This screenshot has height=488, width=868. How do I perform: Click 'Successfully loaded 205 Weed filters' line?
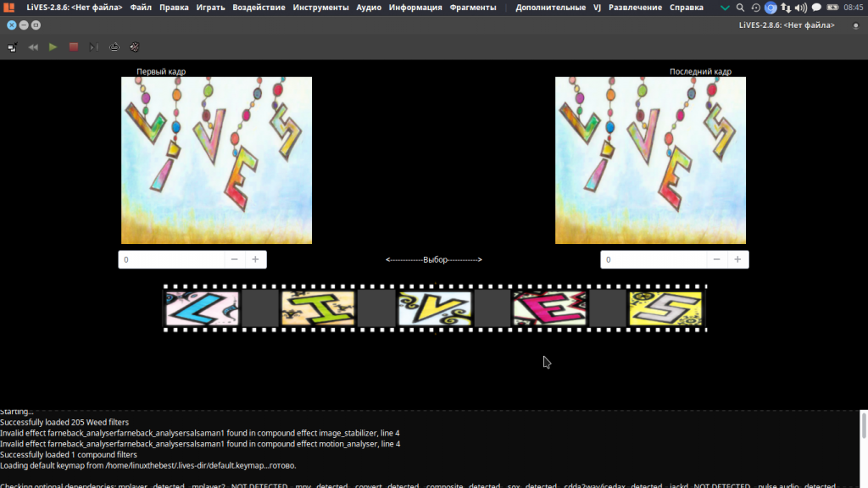coord(64,422)
